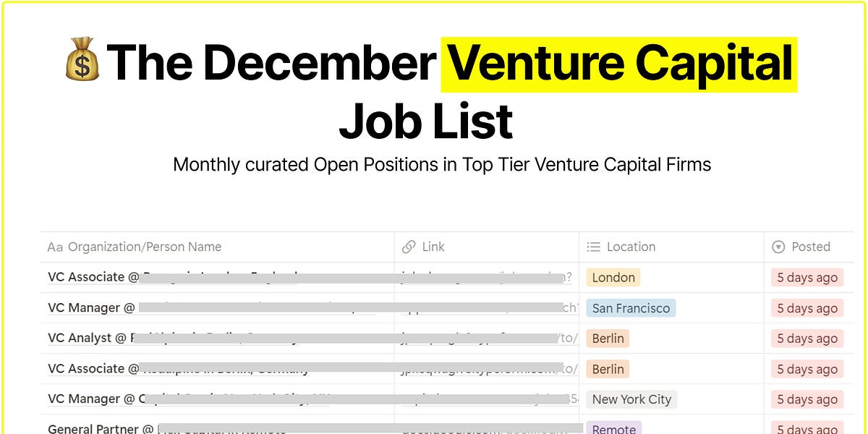Select the New York City location tag
868x434 pixels.
click(631, 399)
